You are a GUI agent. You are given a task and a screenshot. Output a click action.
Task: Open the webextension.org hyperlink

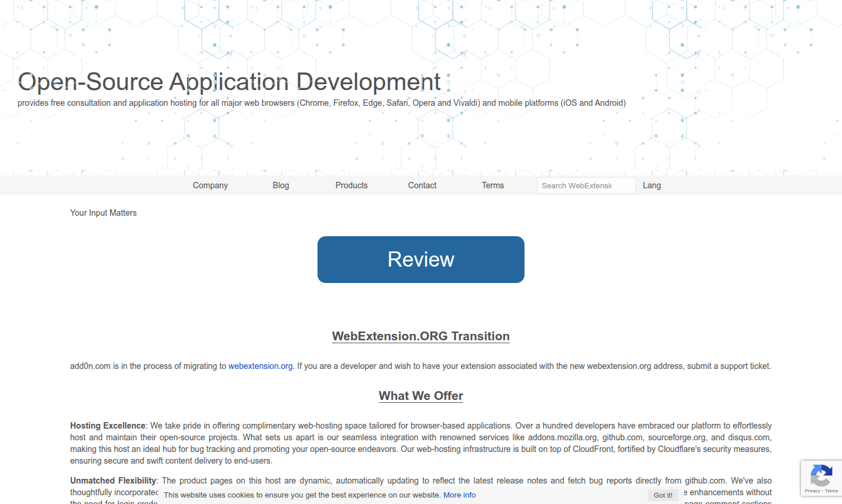tap(260, 366)
